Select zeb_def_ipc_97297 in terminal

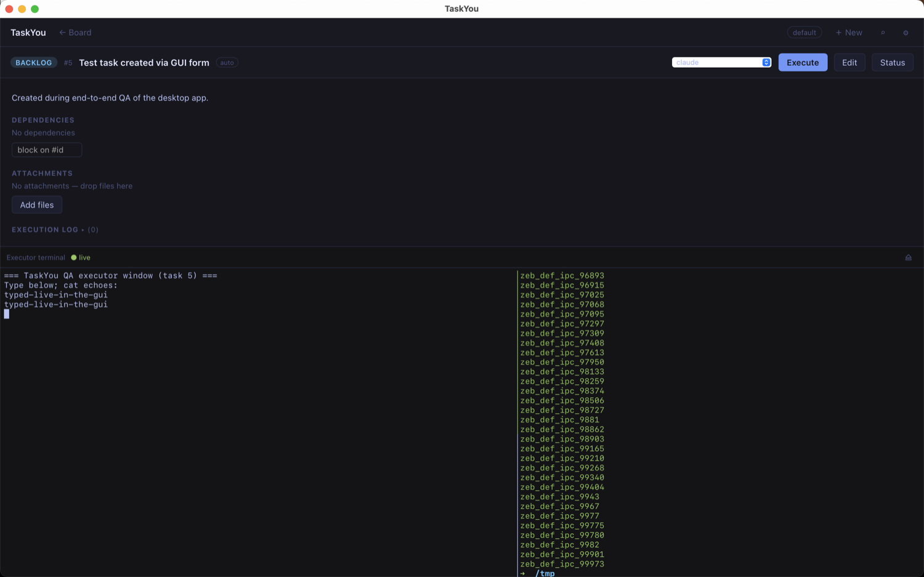pos(562,324)
